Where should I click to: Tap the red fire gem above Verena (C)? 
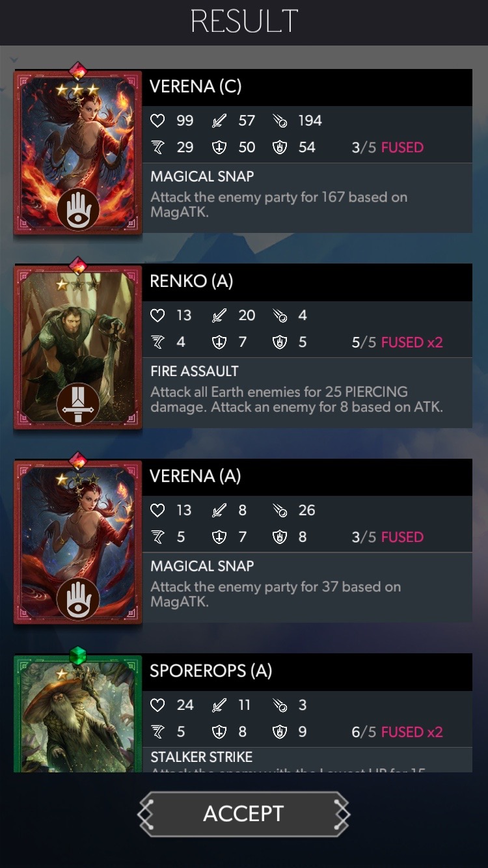78,70
